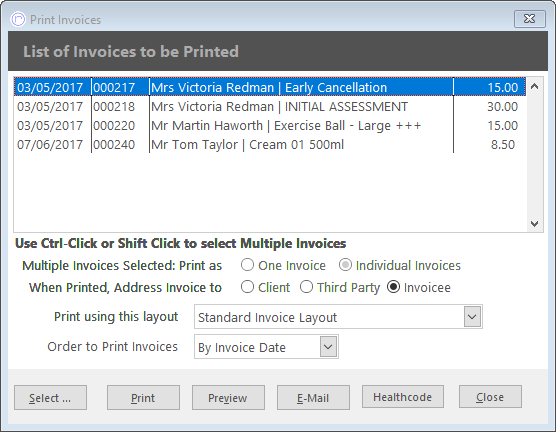The height and width of the screenshot is (432, 556).
Task: Open invoice Preview
Action: pos(228,398)
